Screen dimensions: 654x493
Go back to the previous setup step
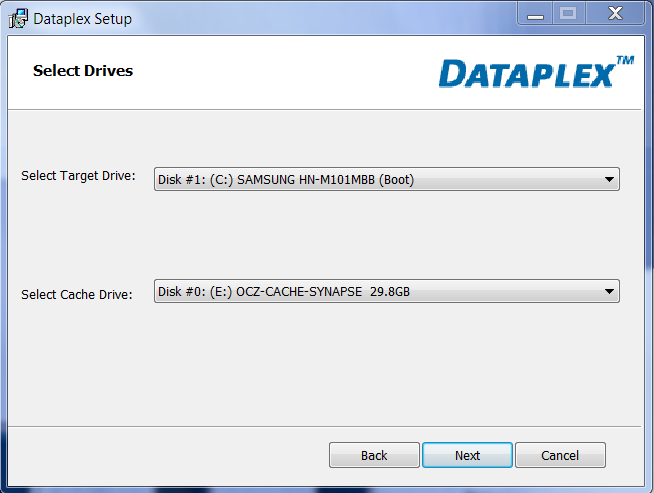click(374, 455)
